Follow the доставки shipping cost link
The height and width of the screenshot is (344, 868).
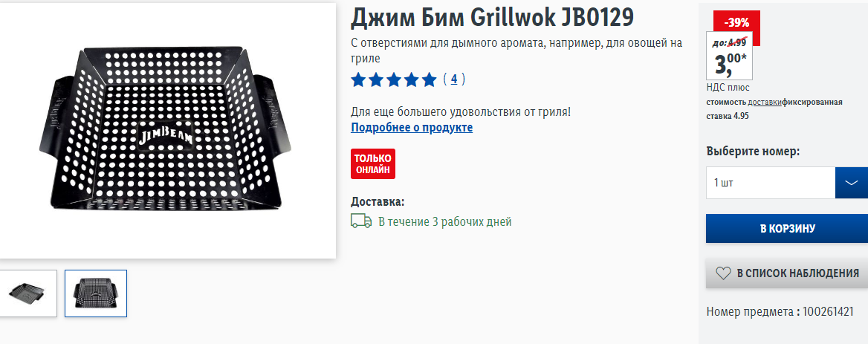pos(765,103)
